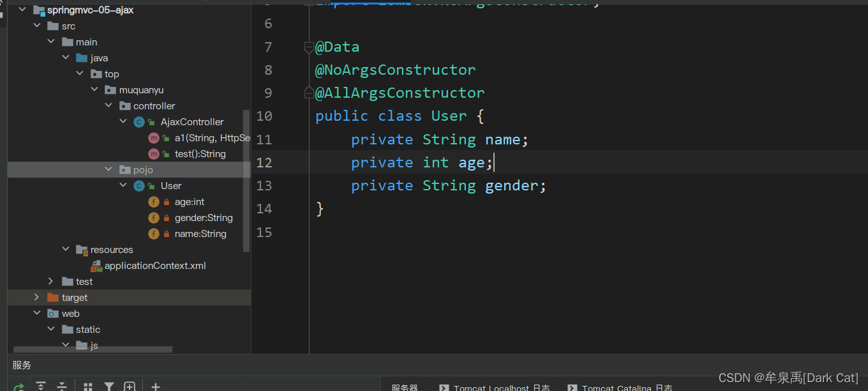Click the Filter icon in Services toolbar
868x391 pixels.
[109, 387]
